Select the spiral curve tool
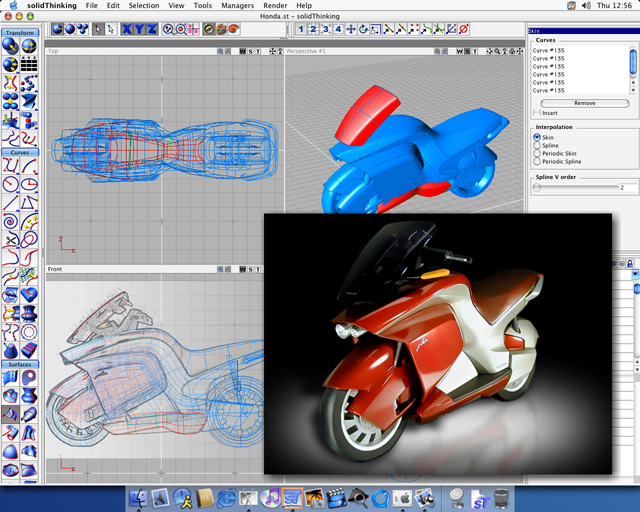 [x=10, y=222]
